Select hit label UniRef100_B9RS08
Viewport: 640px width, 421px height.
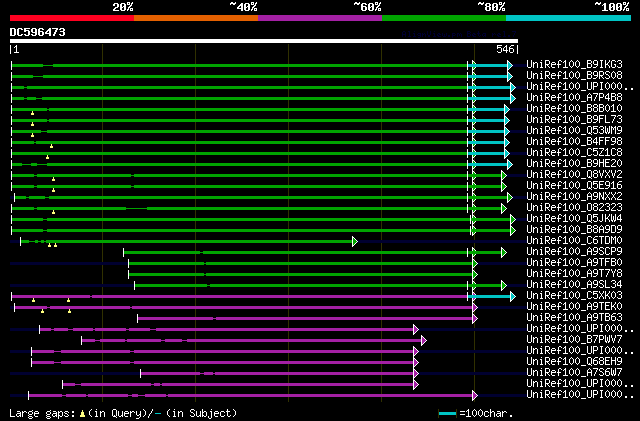(574, 76)
